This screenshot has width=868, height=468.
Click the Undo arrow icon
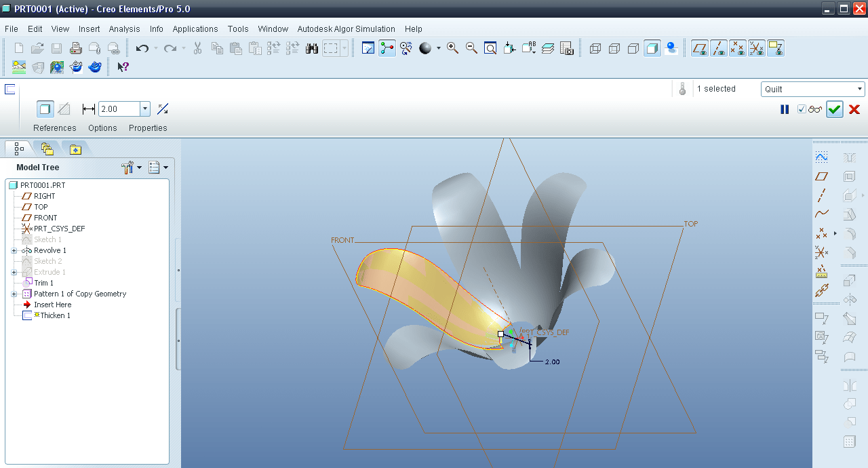[x=142, y=48]
